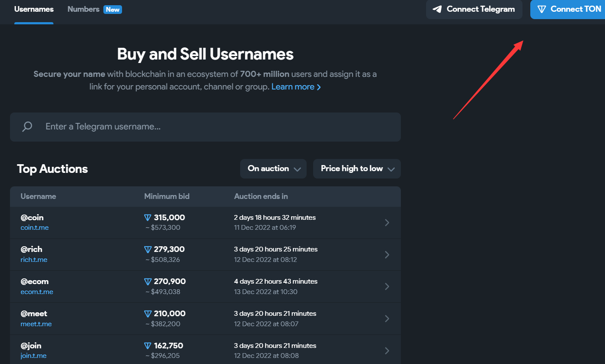Open @meet auction details arrow

point(387,318)
